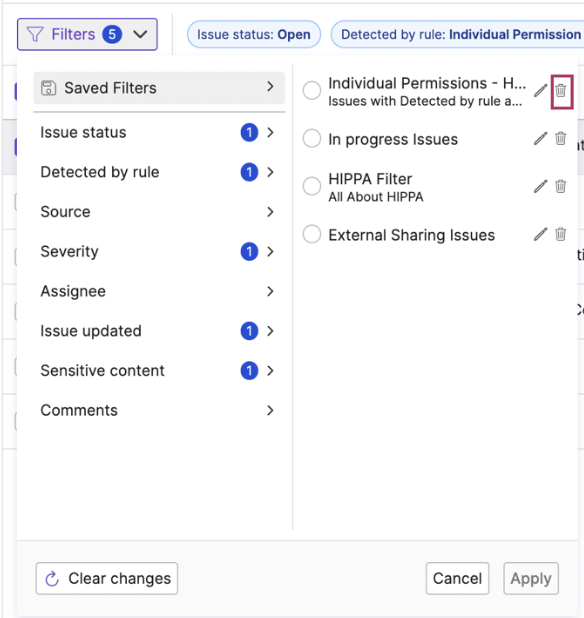Image resolution: width=584 pixels, height=618 pixels.
Task: Edit the External Sharing Issues filter
Action: point(540,235)
